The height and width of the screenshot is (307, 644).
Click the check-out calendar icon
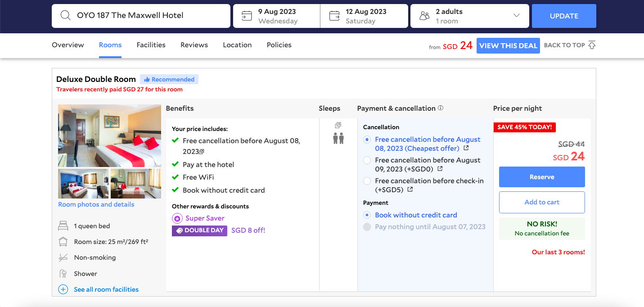click(x=334, y=16)
